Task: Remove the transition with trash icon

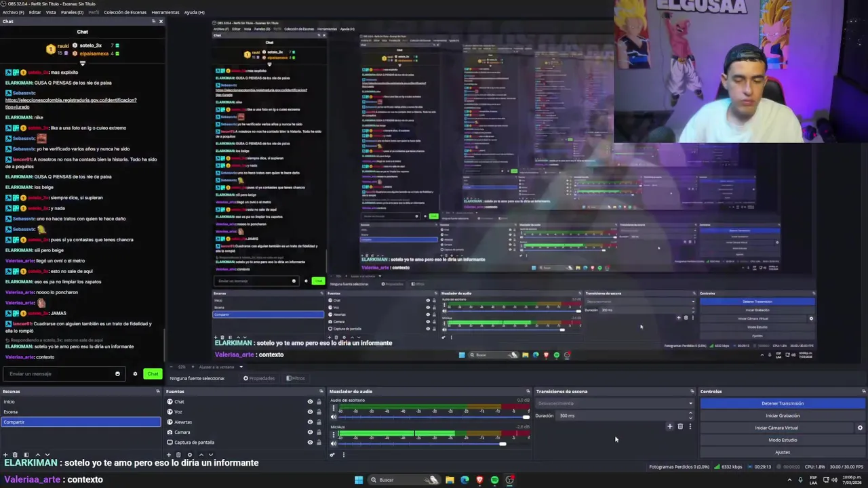Action: click(680, 426)
